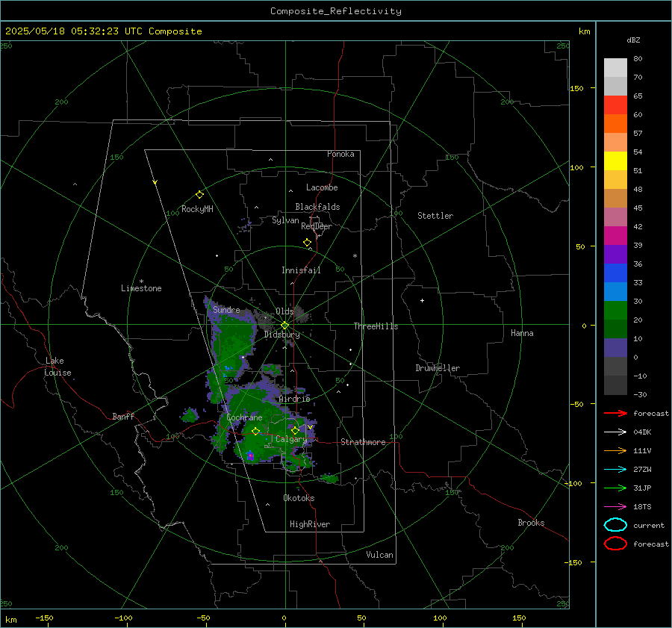Viewport: 672px width, 628px height.
Task: Click the 'Hanna' map label
Action: 522,333
